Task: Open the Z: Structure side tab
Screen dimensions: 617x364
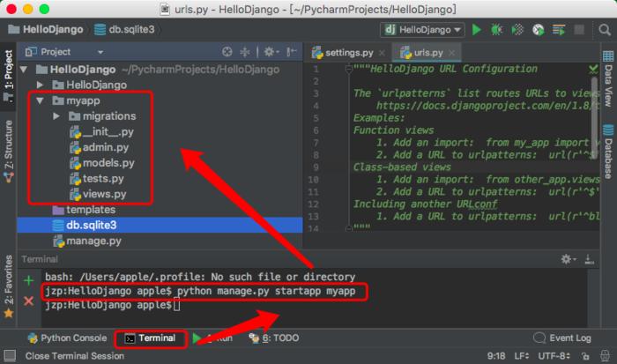Action: [x=8, y=151]
